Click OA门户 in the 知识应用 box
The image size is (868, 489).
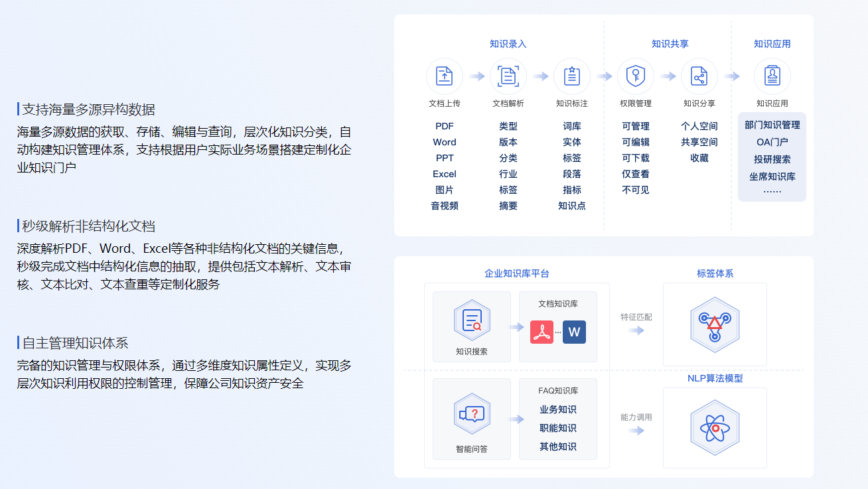point(772,142)
